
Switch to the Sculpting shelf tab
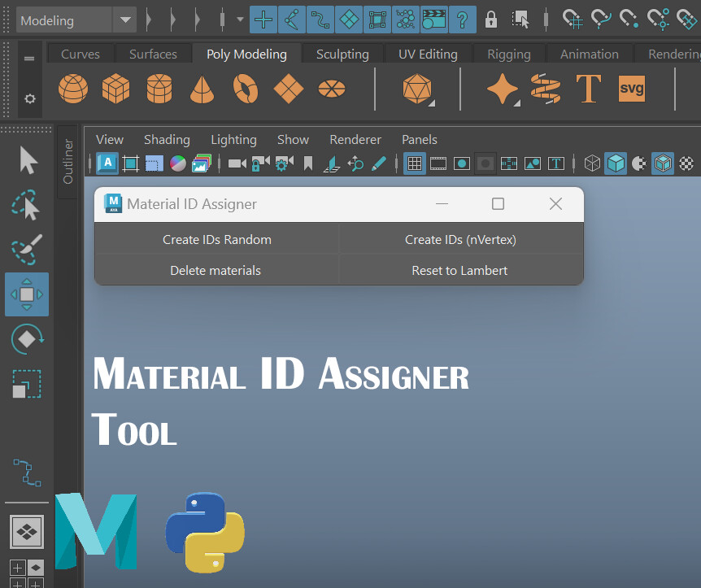click(342, 54)
